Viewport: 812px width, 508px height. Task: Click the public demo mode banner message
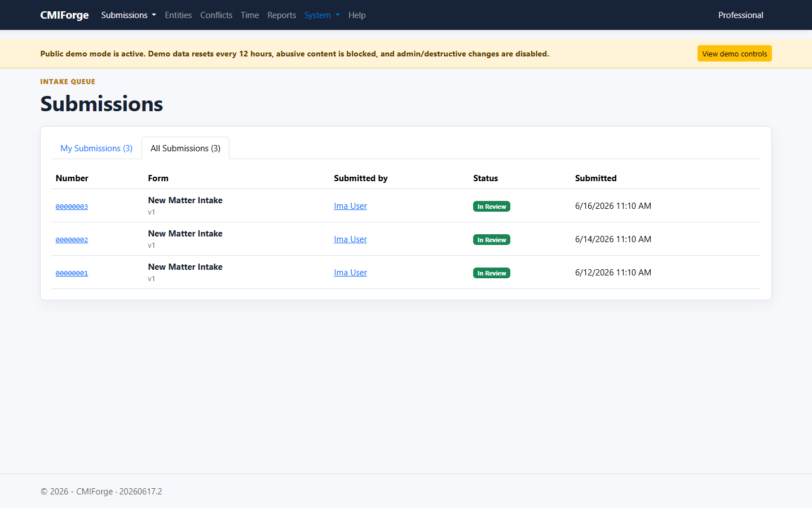tap(294, 54)
